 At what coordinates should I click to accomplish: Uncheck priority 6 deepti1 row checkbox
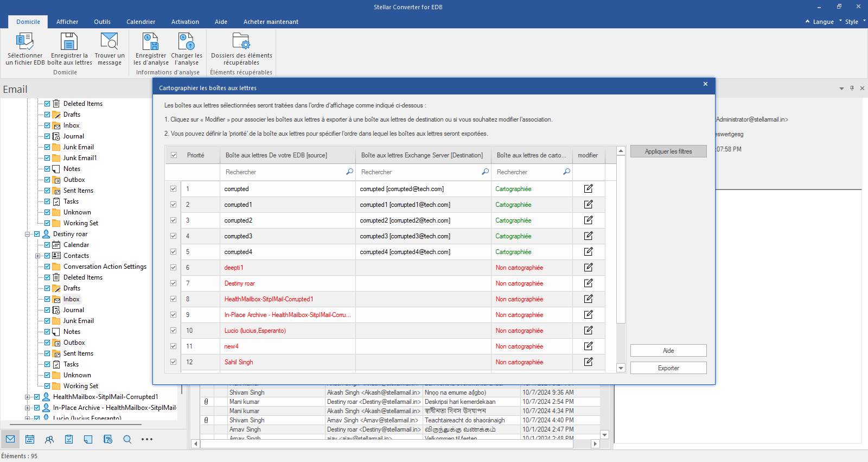[174, 268]
